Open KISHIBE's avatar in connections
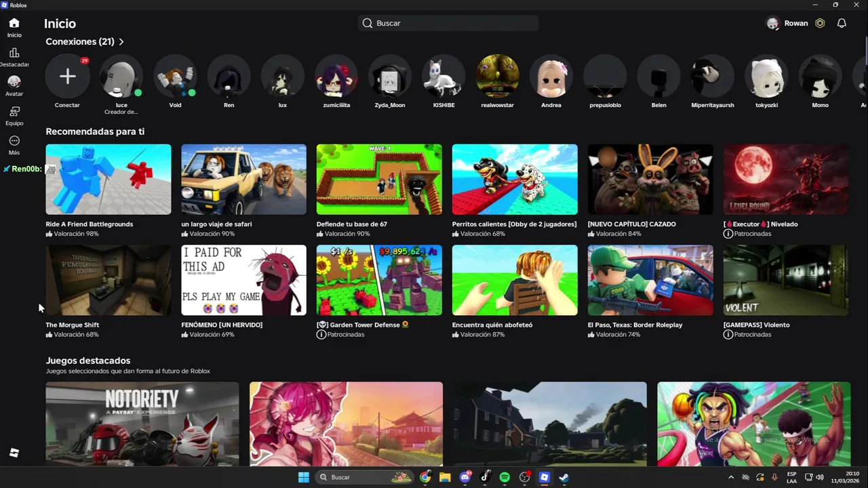 [443, 76]
